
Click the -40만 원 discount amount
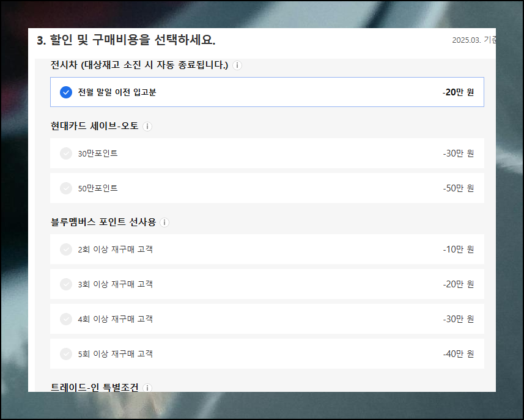coord(458,354)
